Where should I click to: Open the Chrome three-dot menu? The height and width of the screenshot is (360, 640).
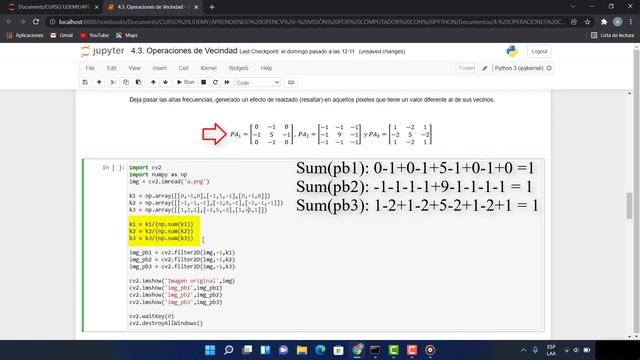pyautogui.click(x=631, y=22)
